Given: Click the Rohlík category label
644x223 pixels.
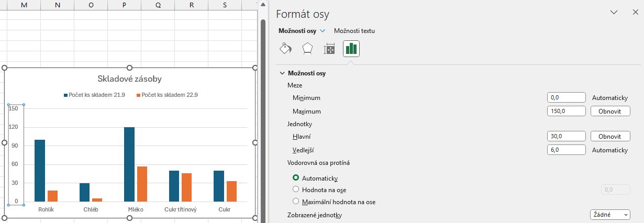Looking at the screenshot, I should click(46, 209).
